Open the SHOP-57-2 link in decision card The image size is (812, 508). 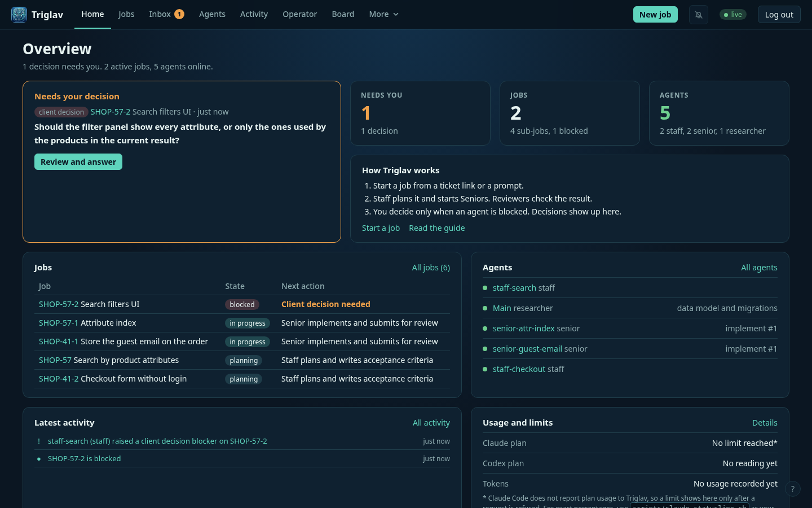[111, 112]
